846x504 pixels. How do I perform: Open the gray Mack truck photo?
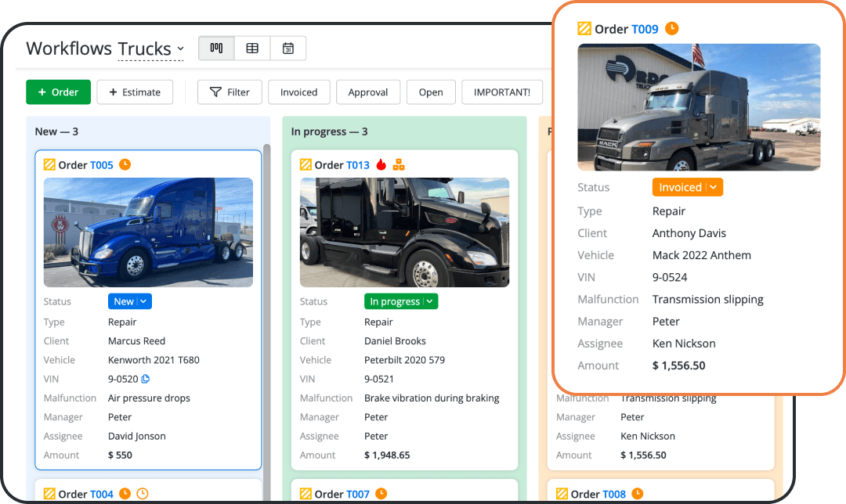tap(700, 107)
